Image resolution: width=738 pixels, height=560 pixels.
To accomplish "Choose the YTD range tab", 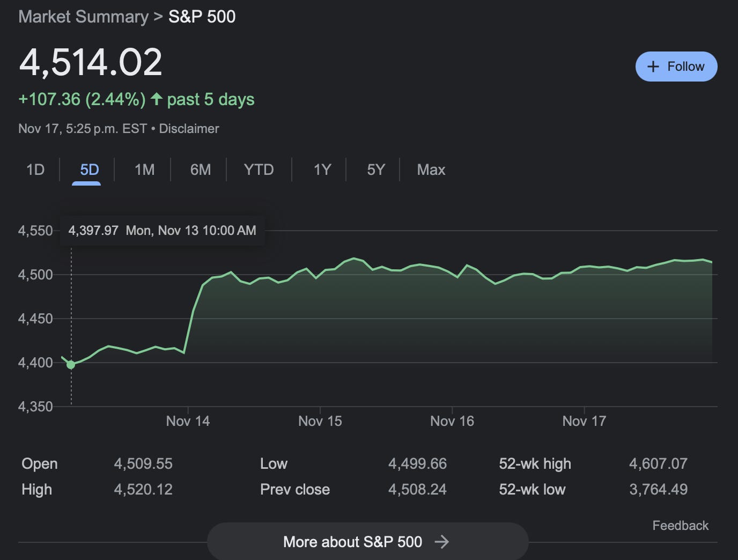I will [259, 170].
